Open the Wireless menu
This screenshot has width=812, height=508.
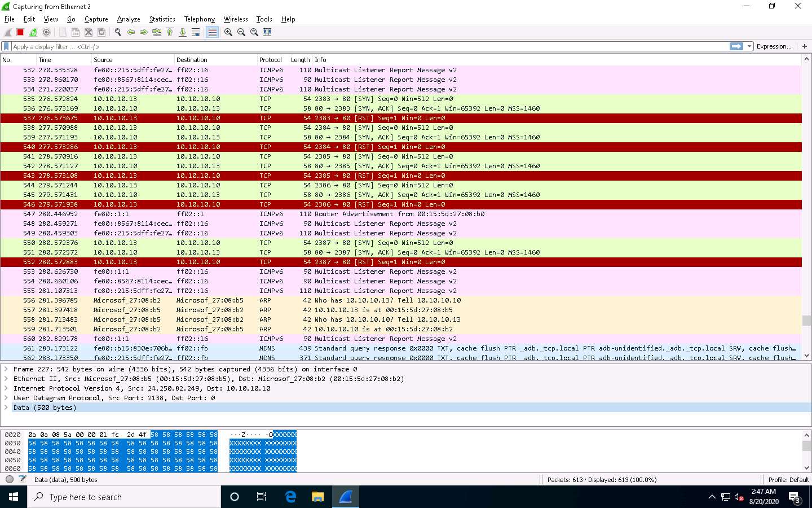click(236, 19)
